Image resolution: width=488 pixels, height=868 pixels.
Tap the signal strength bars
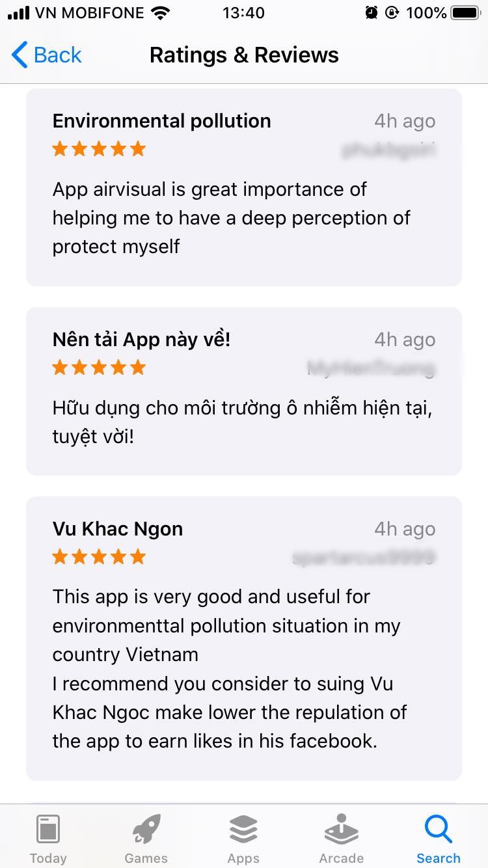(x=18, y=12)
